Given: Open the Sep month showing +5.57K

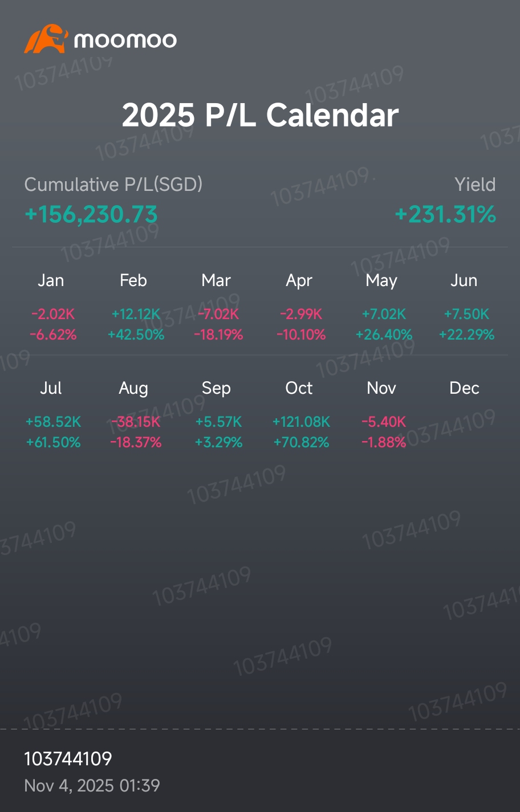Looking at the screenshot, I should (x=218, y=414).
